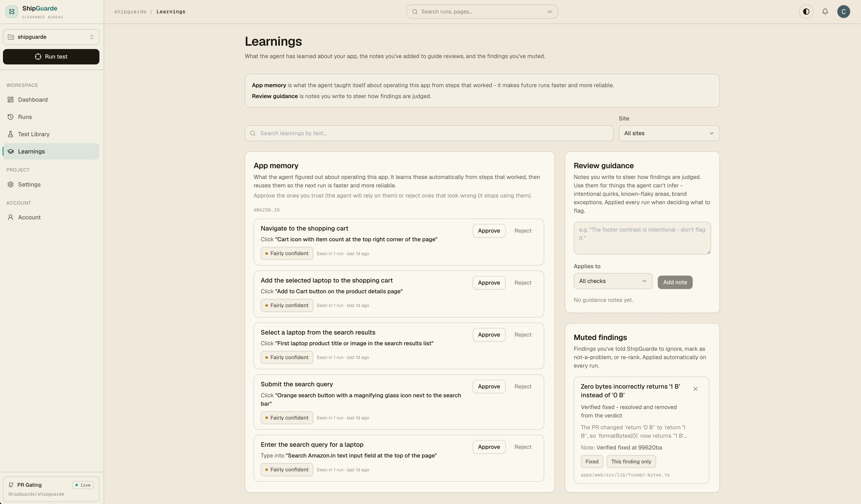The height and width of the screenshot is (504, 861).
Task: Approve Enter the search query for laptop
Action: pos(489,447)
